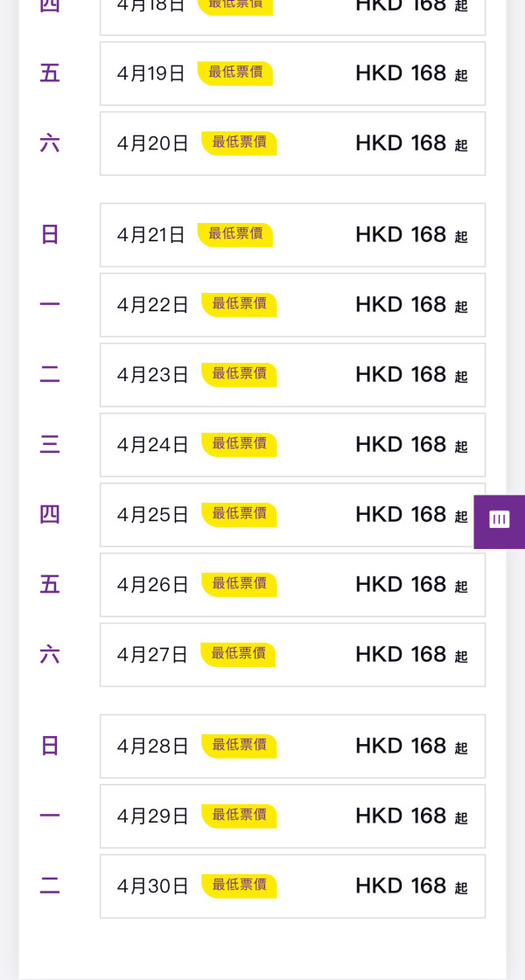Image resolution: width=525 pixels, height=980 pixels.
Task: Click the HKD 168 price on 4月28日
Action: [x=401, y=746]
